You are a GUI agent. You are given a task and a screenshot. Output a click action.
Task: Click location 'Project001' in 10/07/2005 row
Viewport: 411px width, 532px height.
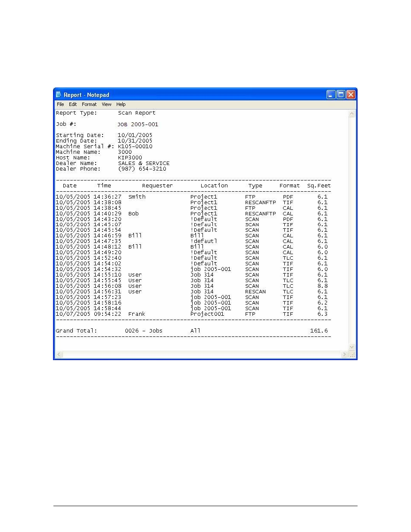tap(207, 314)
